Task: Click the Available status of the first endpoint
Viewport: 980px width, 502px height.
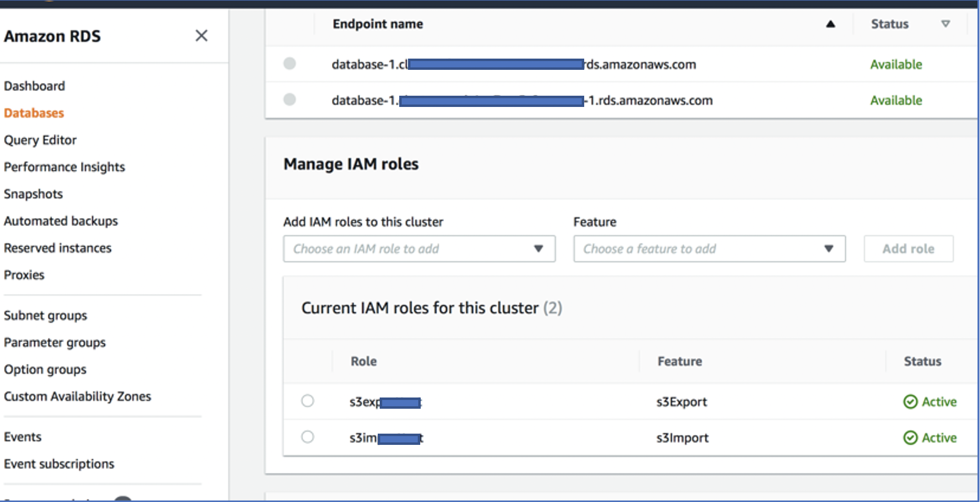Action: click(896, 64)
